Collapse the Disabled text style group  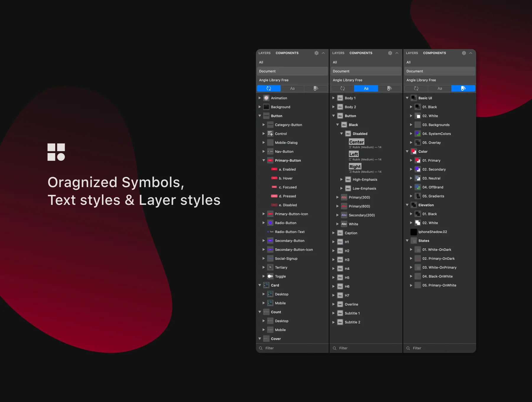click(341, 134)
